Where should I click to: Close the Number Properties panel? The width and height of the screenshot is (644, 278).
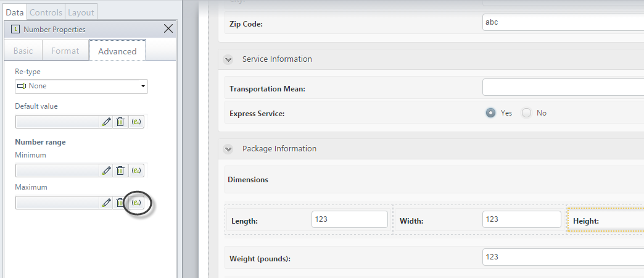168,28
